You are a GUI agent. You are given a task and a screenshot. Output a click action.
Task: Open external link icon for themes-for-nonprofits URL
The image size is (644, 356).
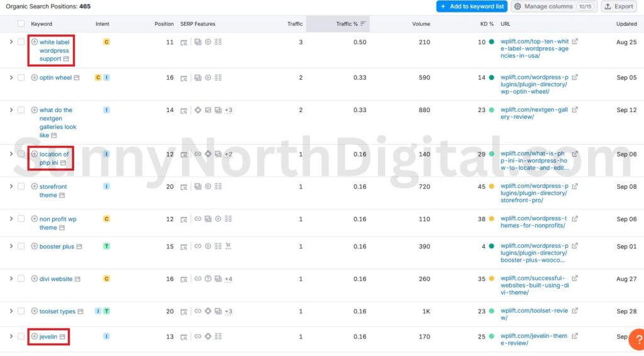[575, 219]
